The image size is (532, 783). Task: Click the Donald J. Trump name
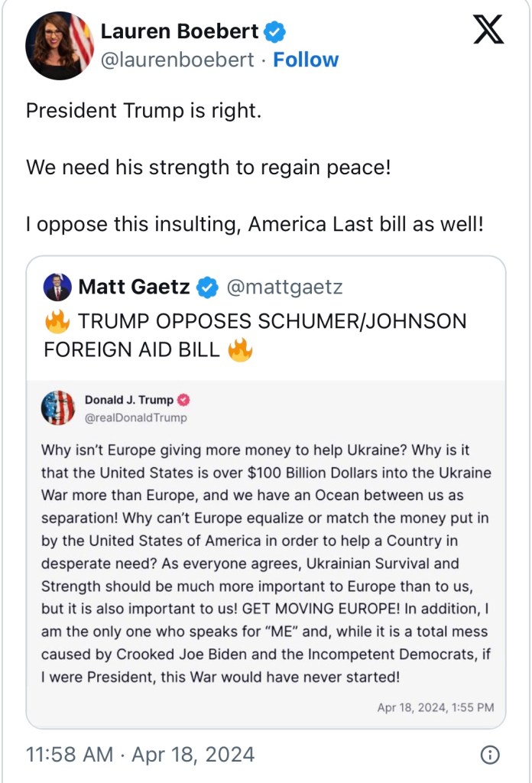(x=128, y=400)
